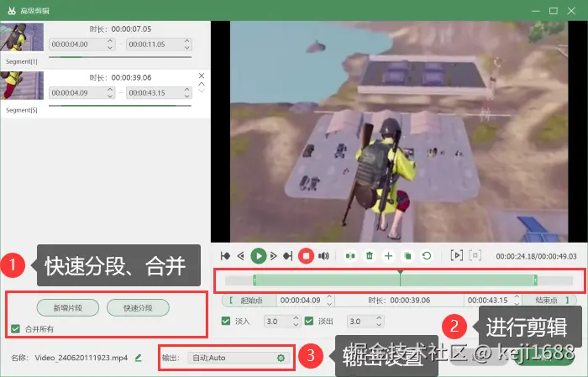Click the Segment[5] duration 00:00:39.06 text
The image size is (588, 377).
(131, 77)
